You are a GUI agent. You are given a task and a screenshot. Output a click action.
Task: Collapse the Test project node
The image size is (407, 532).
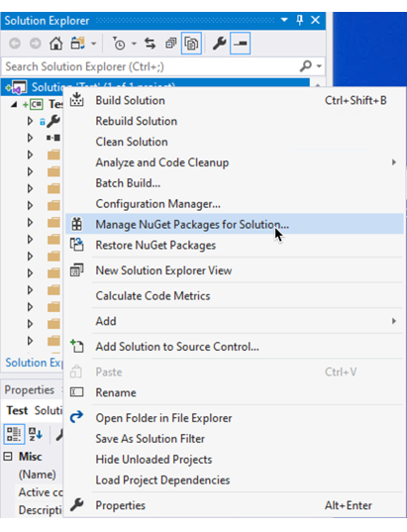point(14,104)
